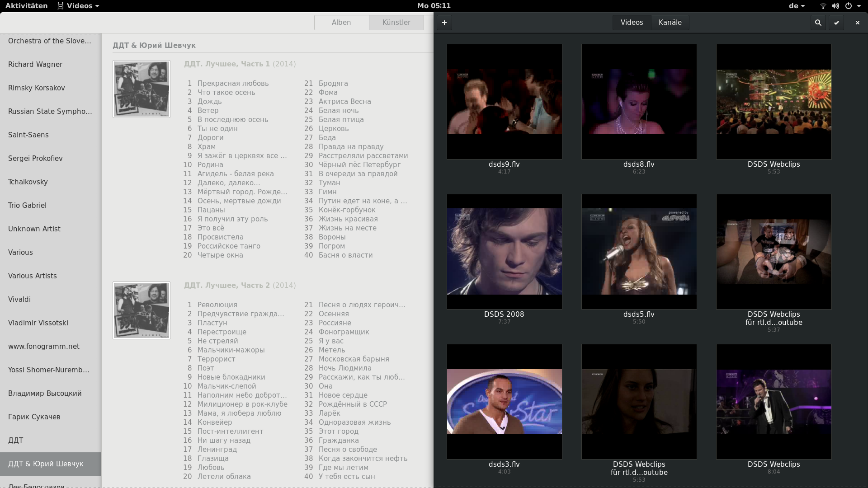Click the Videos application menu item
This screenshot has height=488, width=868.
(76, 5)
